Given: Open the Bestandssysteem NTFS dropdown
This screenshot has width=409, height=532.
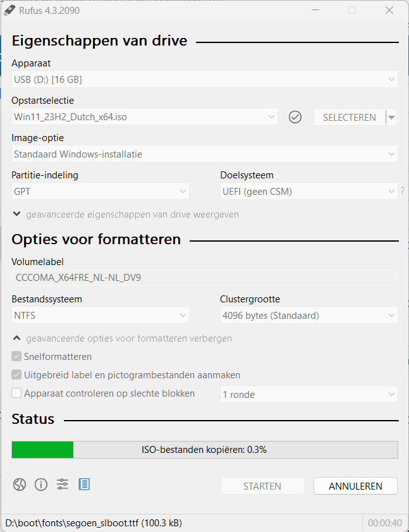Looking at the screenshot, I should [100, 315].
